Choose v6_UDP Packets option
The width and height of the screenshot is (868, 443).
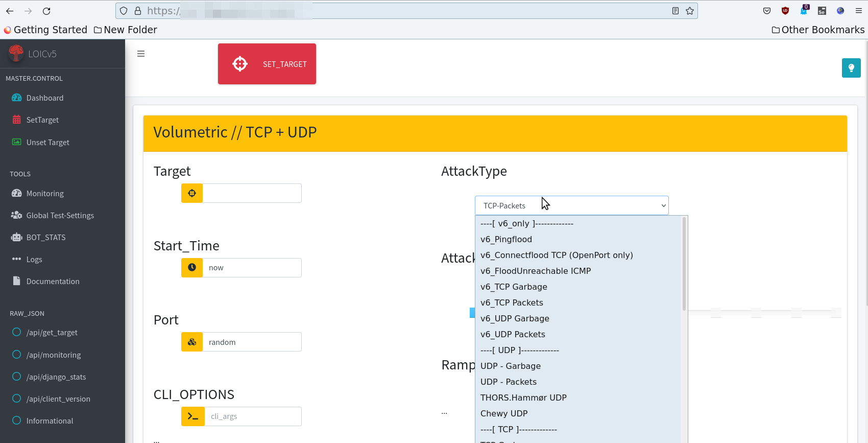[578, 334]
